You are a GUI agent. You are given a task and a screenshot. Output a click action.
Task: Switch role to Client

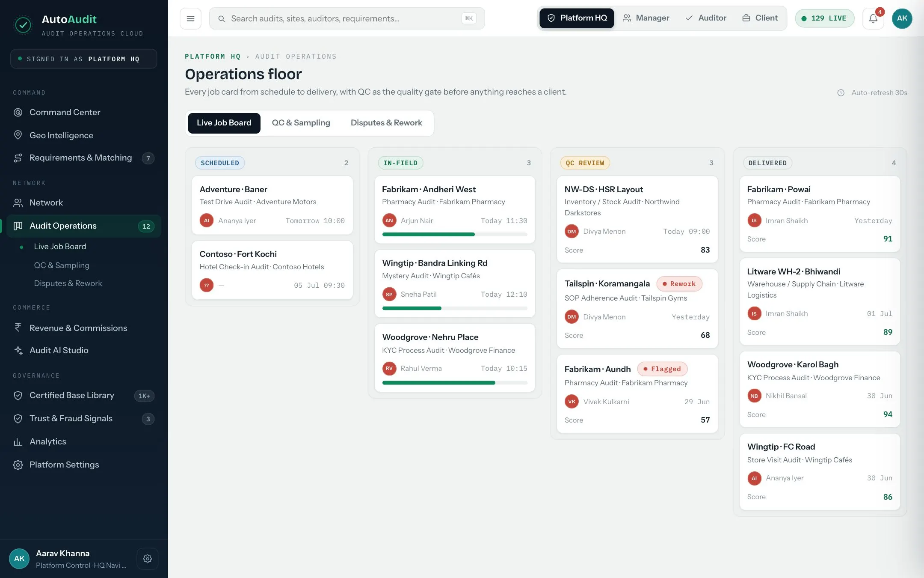pos(760,18)
